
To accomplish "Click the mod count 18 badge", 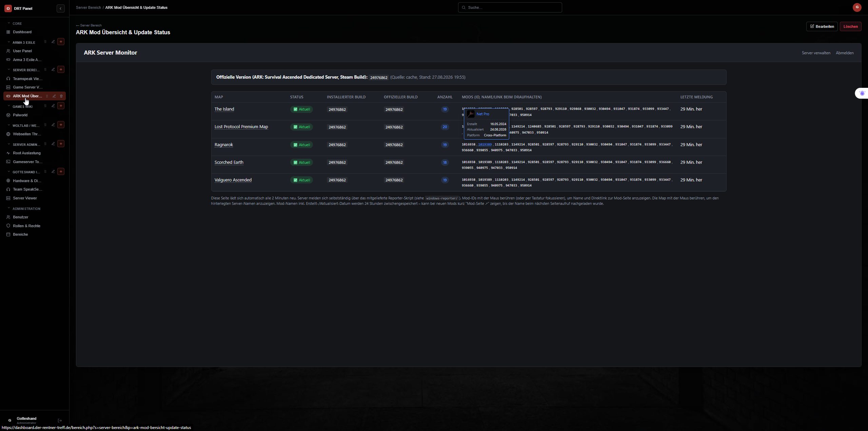I will [445, 162].
